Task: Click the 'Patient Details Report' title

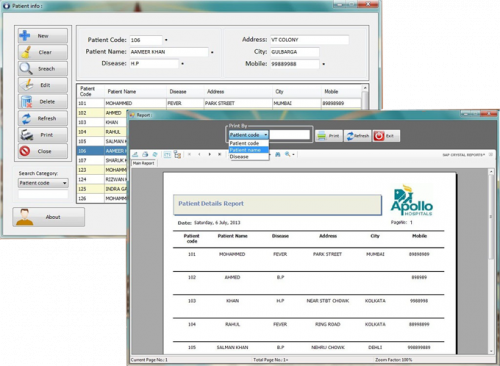Action: click(211, 203)
